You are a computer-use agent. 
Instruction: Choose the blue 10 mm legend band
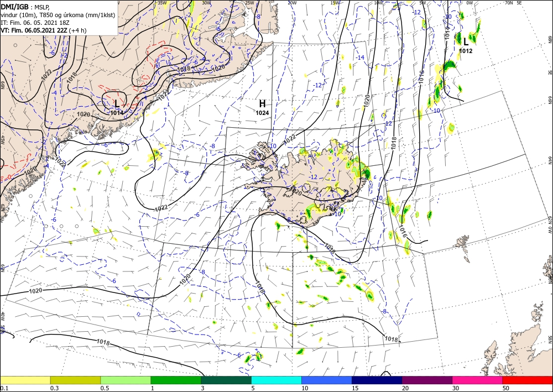327,380
